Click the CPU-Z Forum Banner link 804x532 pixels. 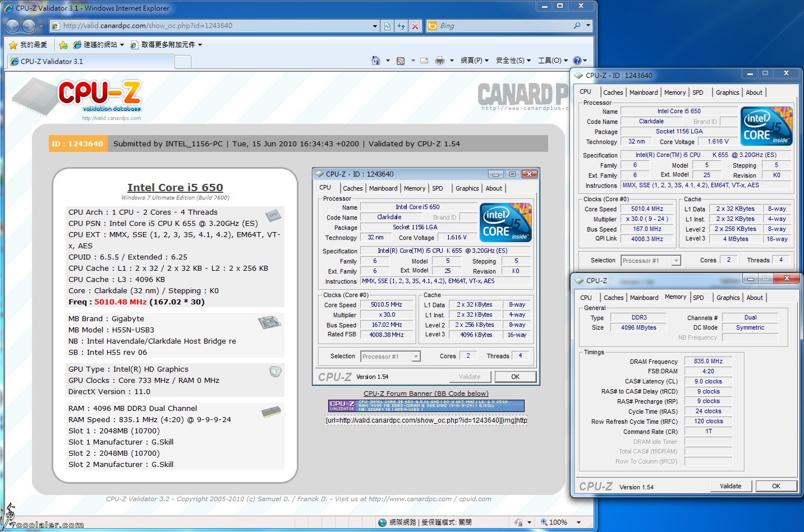[426, 394]
